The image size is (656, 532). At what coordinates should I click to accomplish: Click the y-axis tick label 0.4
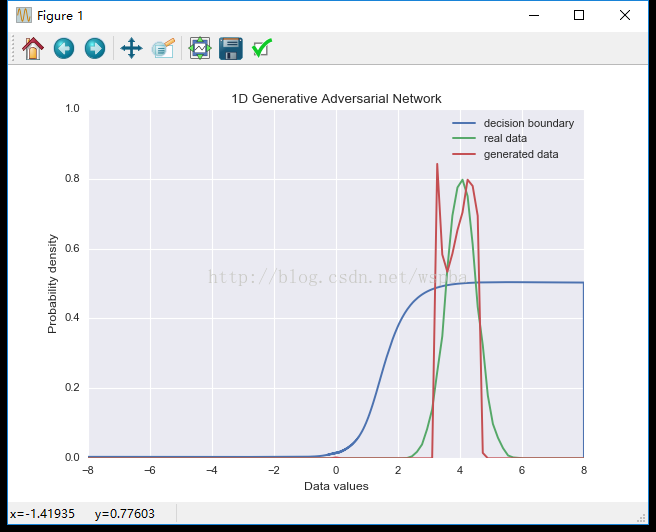click(x=72, y=317)
